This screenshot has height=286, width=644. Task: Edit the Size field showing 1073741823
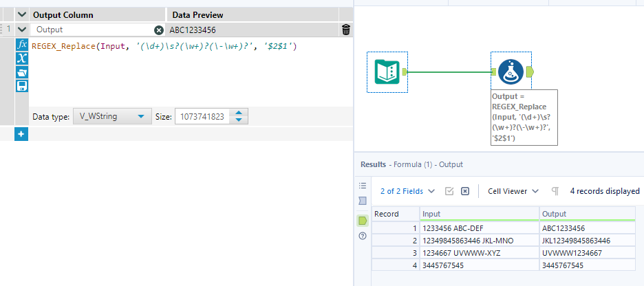pyautogui.click(x=202, y=117)
